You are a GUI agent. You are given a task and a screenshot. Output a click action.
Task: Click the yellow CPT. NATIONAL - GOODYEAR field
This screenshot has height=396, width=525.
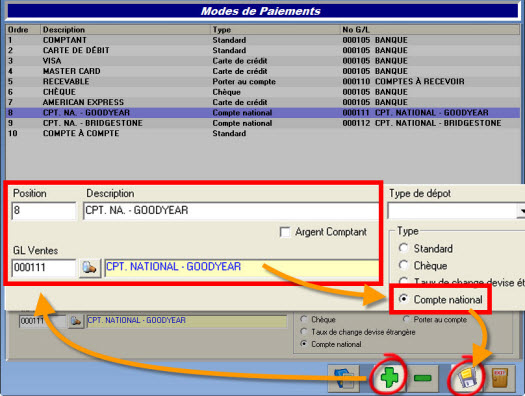[242, 268]
